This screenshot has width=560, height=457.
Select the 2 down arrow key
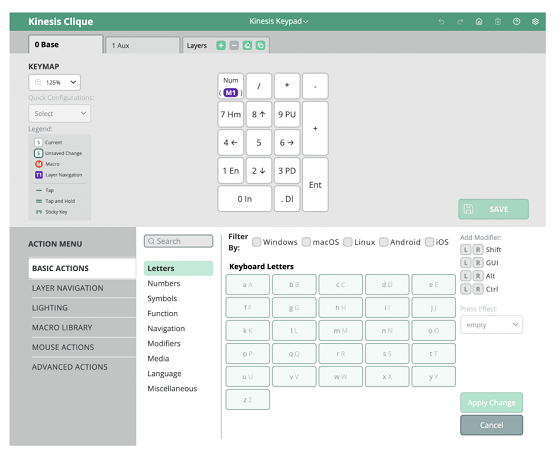point(259,171)
